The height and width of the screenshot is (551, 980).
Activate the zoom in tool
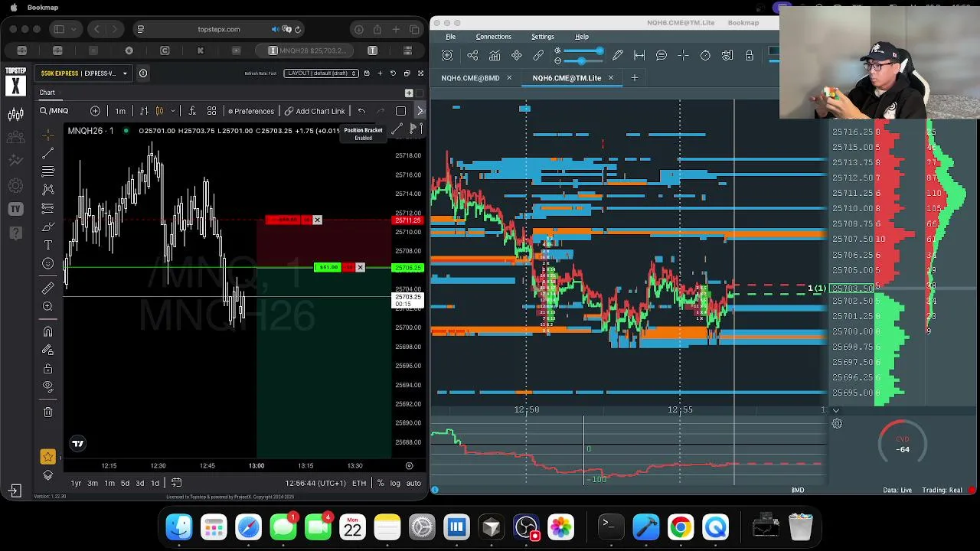47,306
